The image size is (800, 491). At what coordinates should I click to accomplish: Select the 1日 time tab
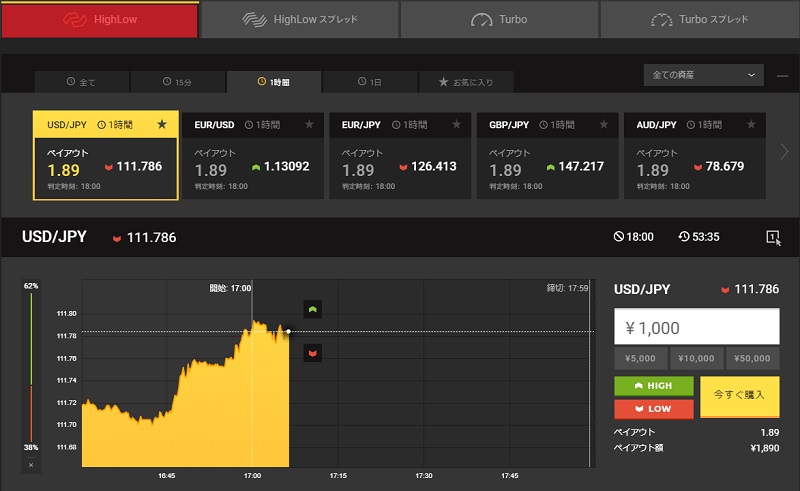(x=370, y=82)
